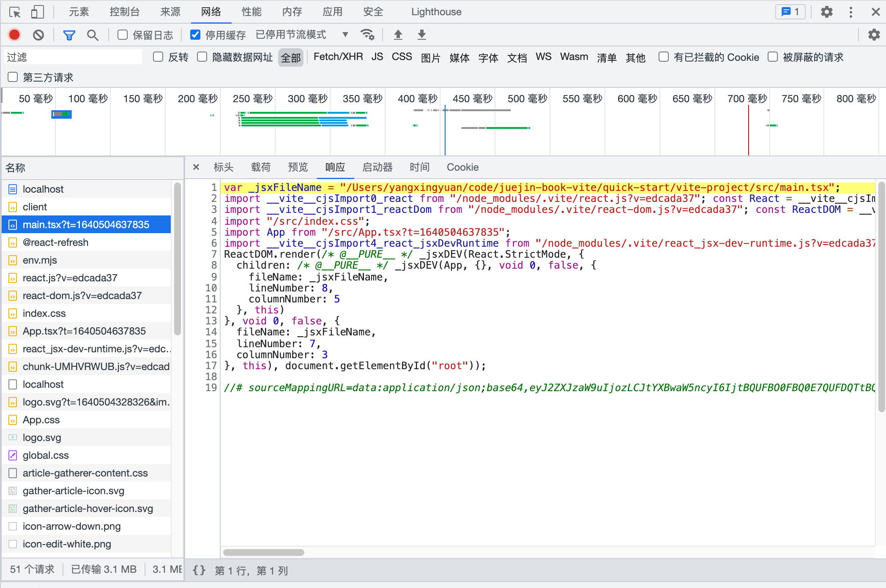Image resolution: width=886 pixels, height=588 pixels.
Task: Click the import HAR upload arrow icon
Action: coord(398,35)
